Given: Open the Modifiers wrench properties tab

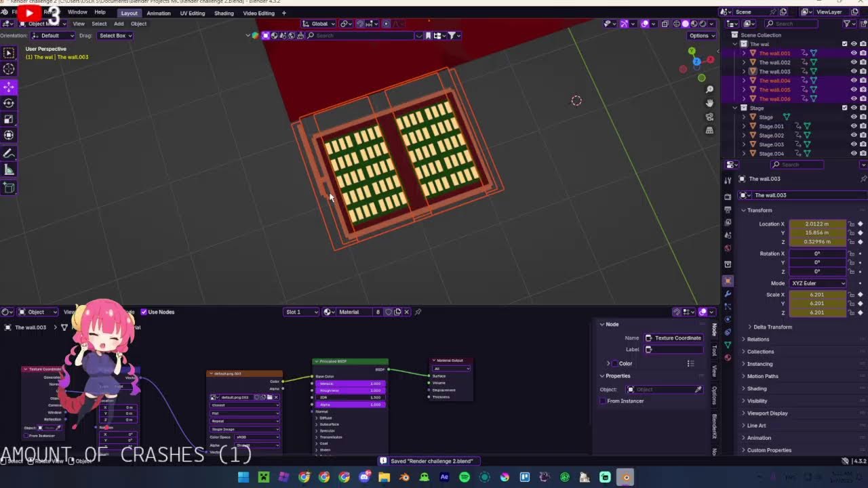Looking at the screenshot, I should click(x=728, y=293).
